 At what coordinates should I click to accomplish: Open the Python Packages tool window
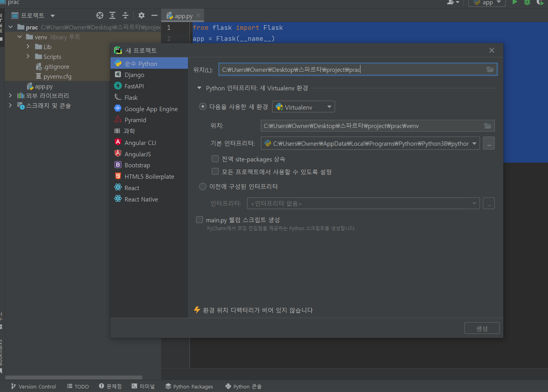coord(189,387)
